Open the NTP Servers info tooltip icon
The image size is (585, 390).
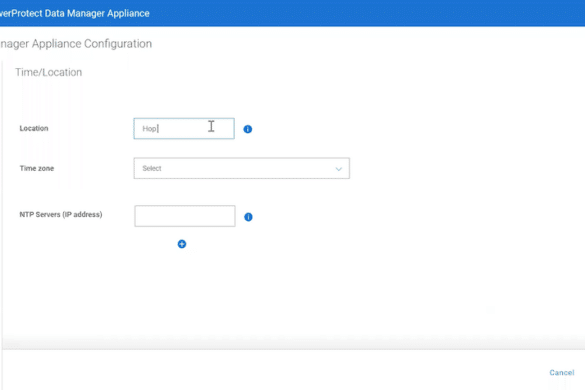[x=248, y=217]
